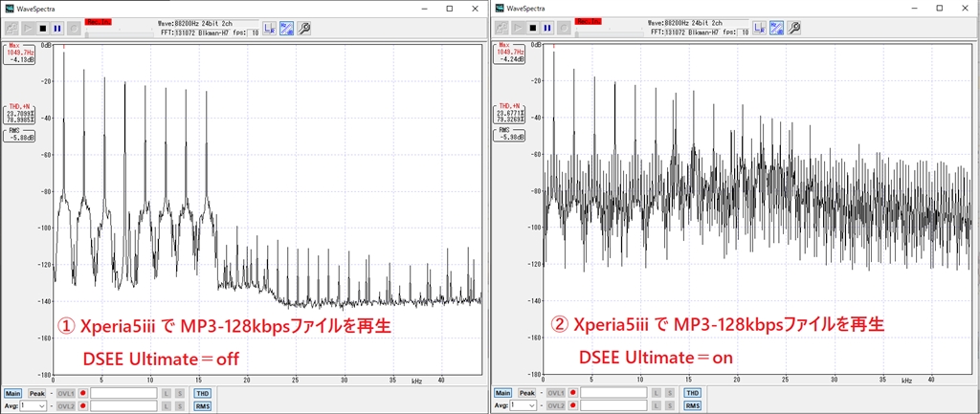980x414 pixels.
Task: Open the Avg dropdown in left window
Action: point(33,406)
